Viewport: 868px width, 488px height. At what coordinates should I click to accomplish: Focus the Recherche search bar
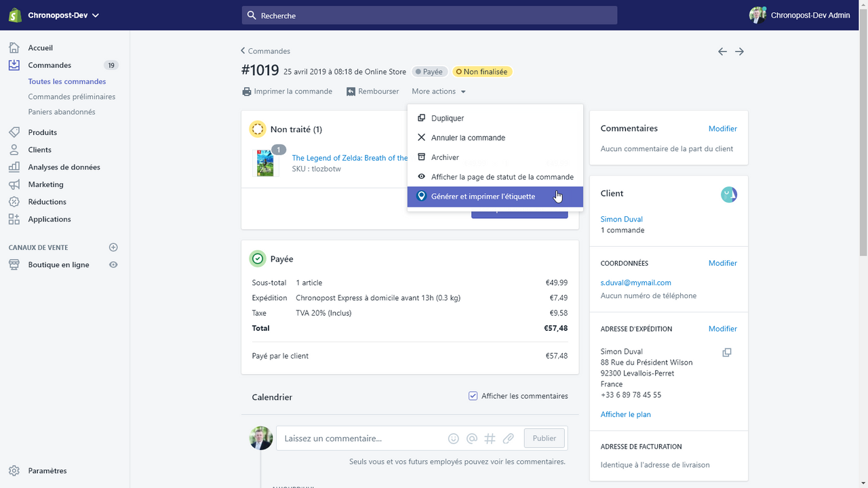pos(429,15)
